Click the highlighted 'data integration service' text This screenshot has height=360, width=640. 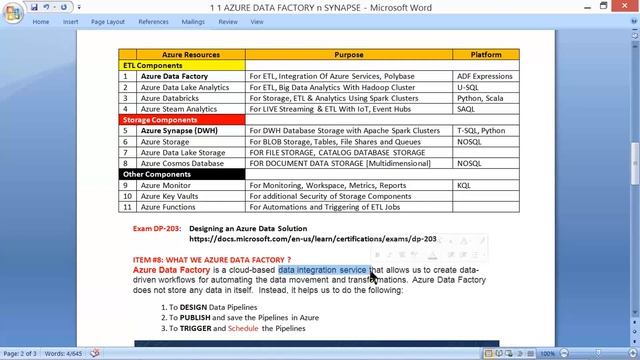tap(322, 270)
